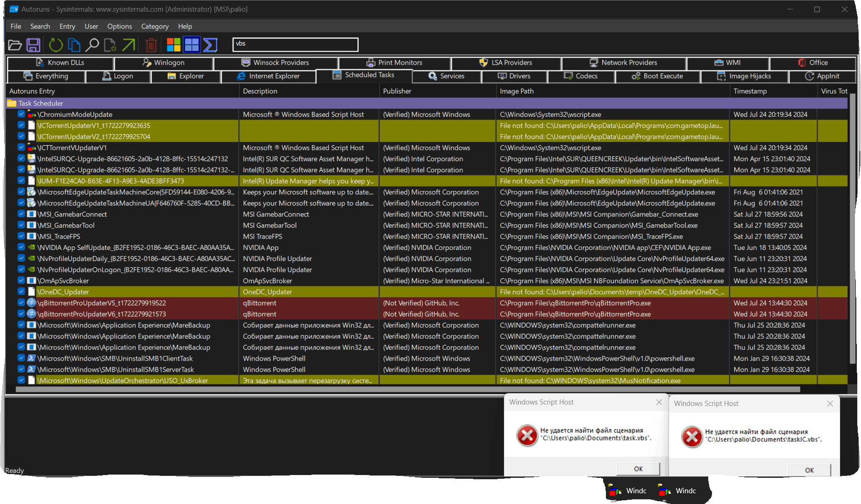861x504 pixels.
Task: Switch to the Winlogon tab
Action: 164,63
